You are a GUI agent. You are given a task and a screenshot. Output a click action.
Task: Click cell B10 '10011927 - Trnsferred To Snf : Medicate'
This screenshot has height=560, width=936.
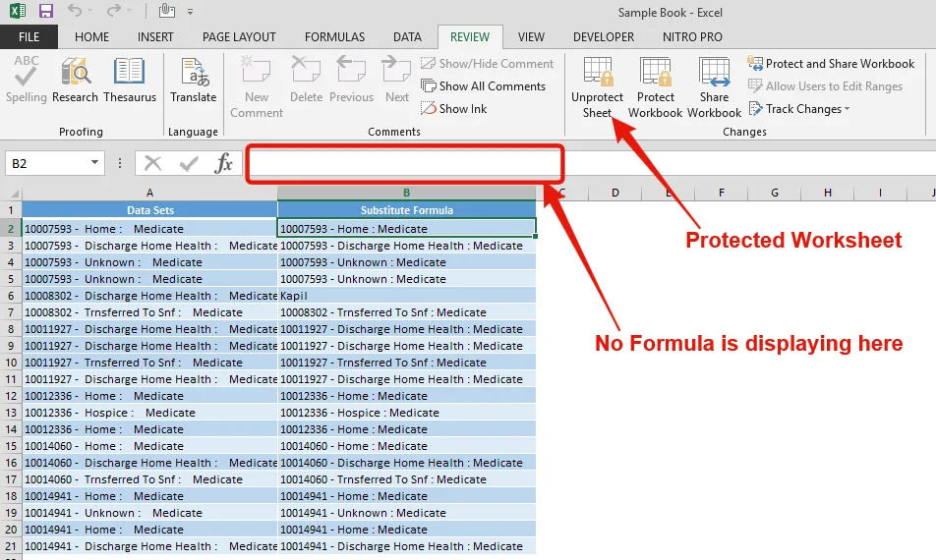pos(406,363)
